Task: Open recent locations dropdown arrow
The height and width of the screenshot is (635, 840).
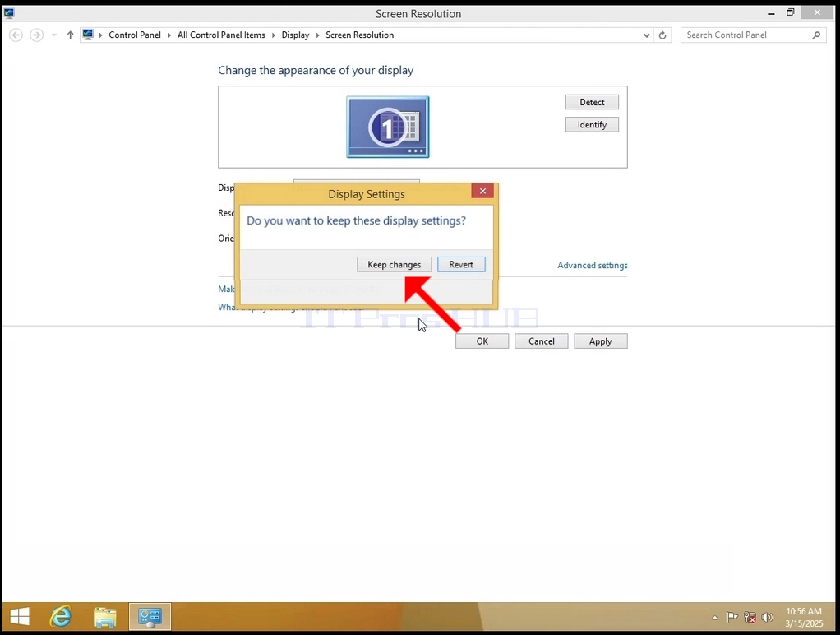Action: pos(53,35)
